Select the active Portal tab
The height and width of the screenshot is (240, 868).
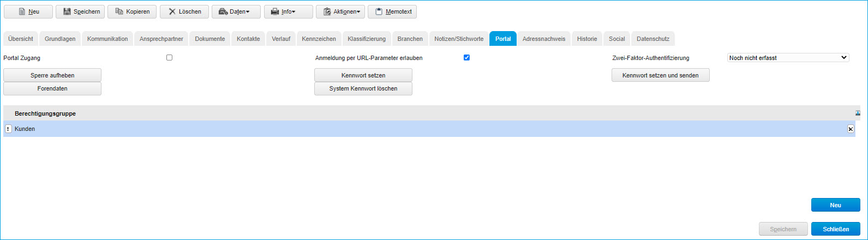point(503,39)
